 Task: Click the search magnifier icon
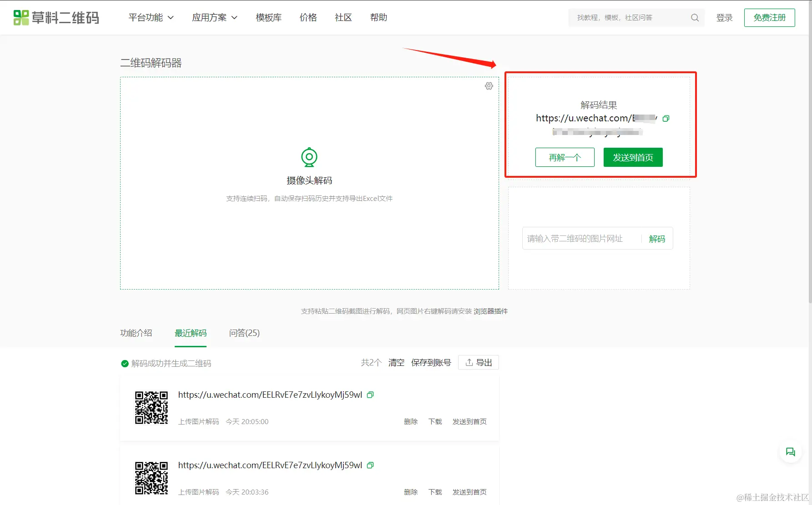pos(694,17)
